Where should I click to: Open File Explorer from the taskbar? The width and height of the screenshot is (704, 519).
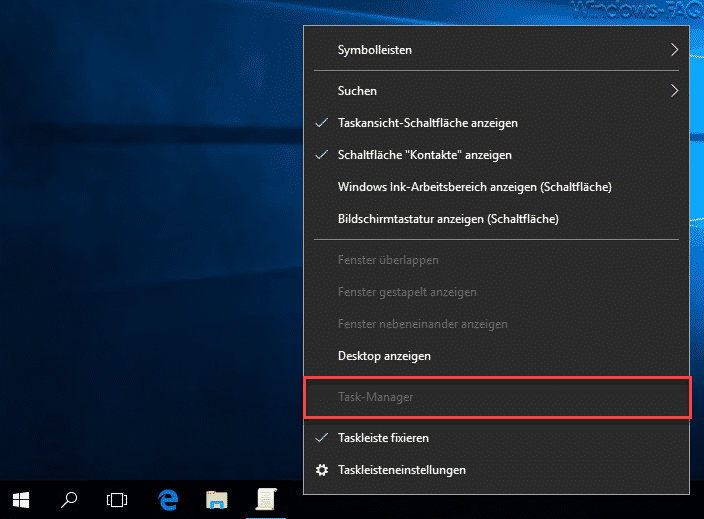click(x=217, y=500)
